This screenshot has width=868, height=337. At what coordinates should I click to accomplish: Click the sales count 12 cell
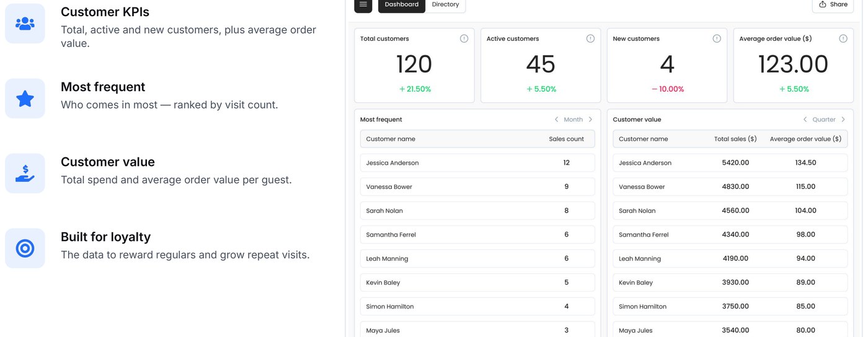tap(566, 163)
